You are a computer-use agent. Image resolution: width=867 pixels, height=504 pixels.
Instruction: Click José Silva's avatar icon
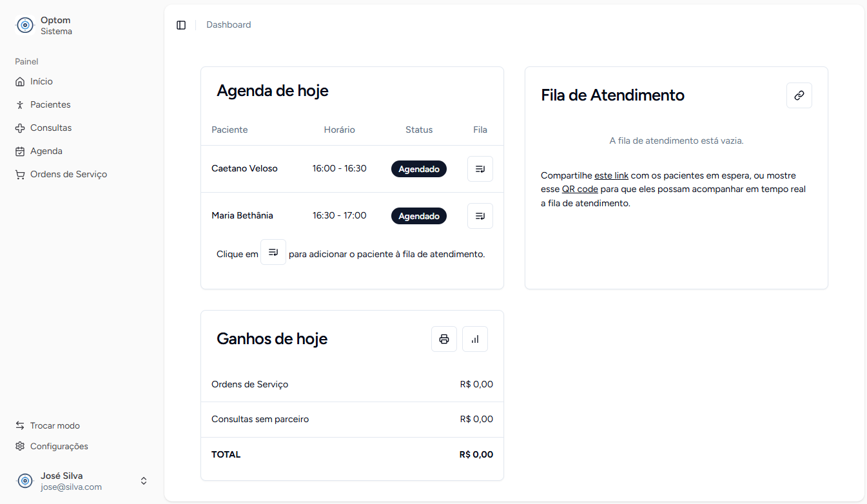coord(24,481)
